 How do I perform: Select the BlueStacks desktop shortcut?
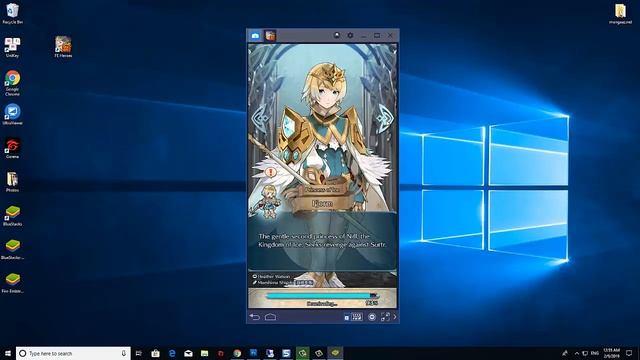[12, 216]
